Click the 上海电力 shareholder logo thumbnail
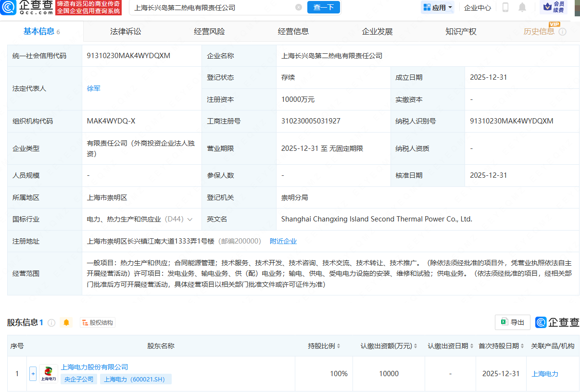The height and width of the screenshot is (392, 580). tap(48, 374)
